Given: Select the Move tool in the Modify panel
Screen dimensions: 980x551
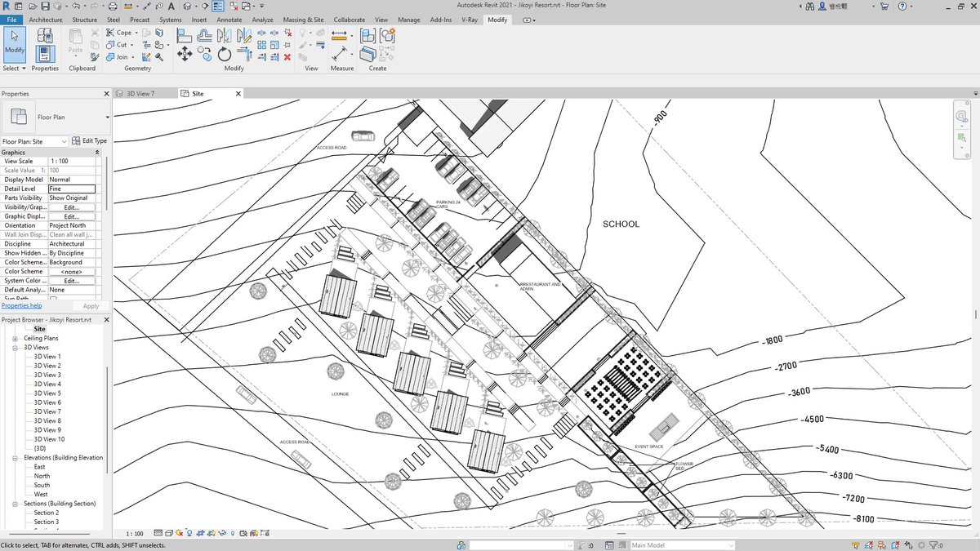Looking at the screenshot, I should 185,53.
